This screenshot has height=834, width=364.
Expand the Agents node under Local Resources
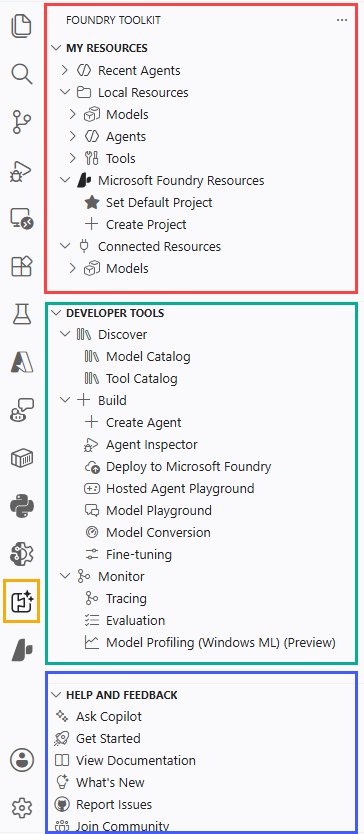coord(73,136)
